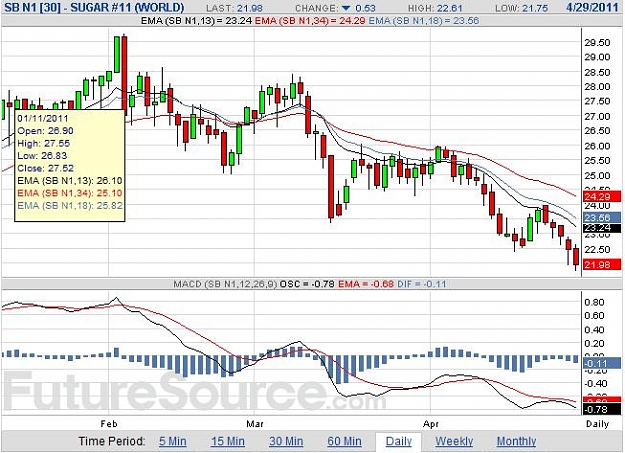Image resolution: width=625 pixels, height=453 pixels.
Task: Click the red EMA = -0.68 MACD value
Action: point(366,284)
